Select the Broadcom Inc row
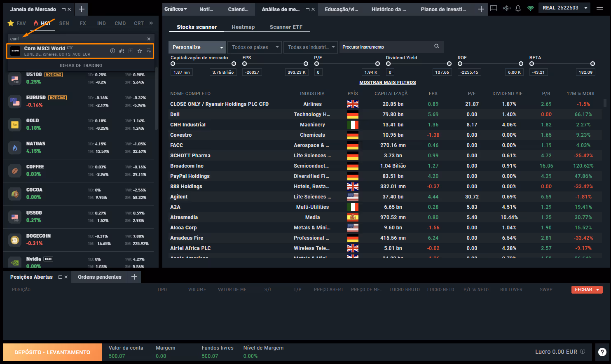Screen dimensions: 611x364 [x=385, y=166]
